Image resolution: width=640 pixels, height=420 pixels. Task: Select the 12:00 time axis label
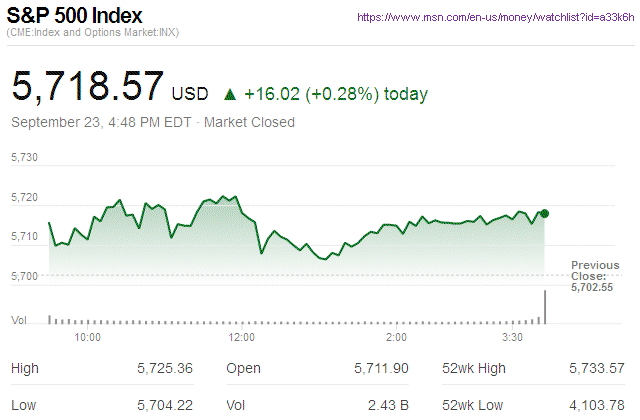(242, 338)
